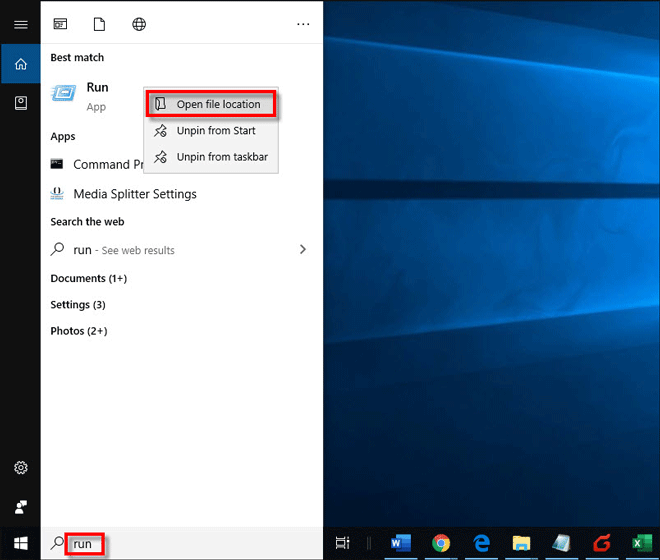Choose Open file location from context menu
660x560 pixels.
tap(211, 104)
